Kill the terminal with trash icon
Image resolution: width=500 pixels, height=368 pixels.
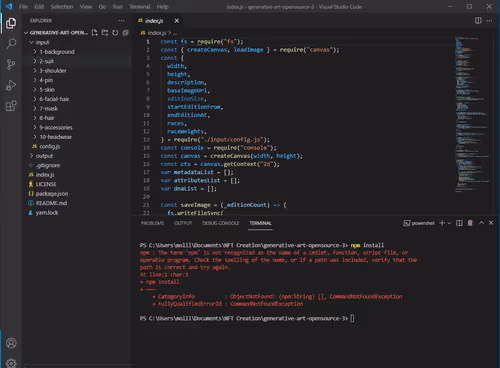[x=470, y=223]
